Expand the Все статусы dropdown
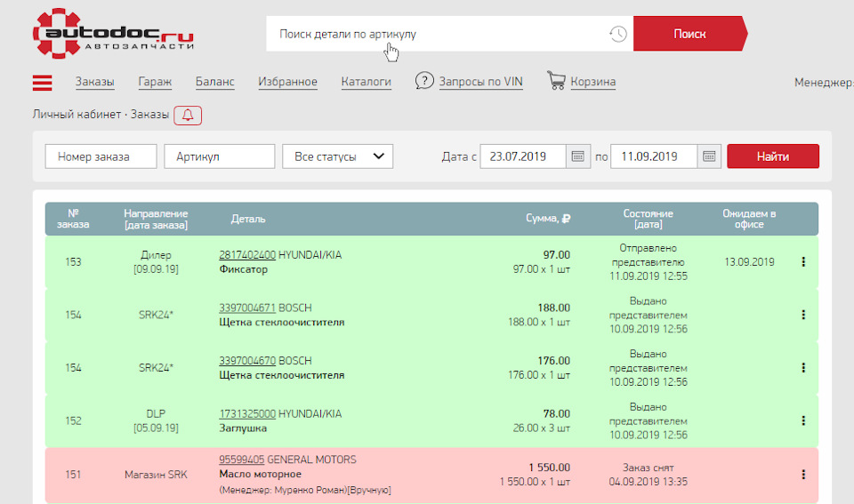 pos(338,156)
